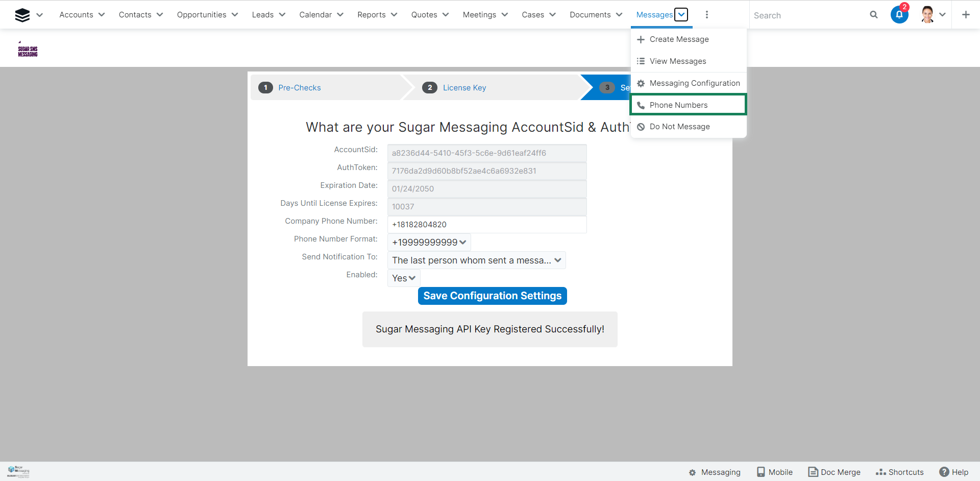Choose Create Message menu item
The height and width of the screenshot is (481, 980).
679,39
